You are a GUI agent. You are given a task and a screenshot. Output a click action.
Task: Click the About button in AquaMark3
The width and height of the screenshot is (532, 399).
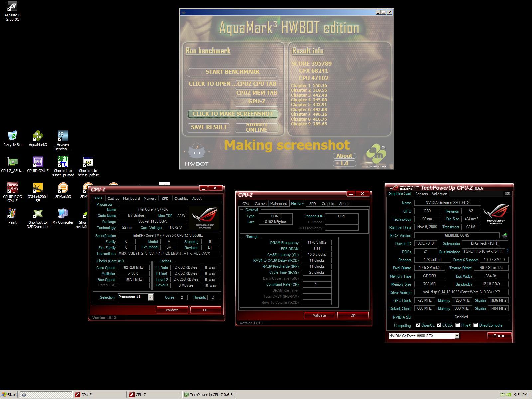pos(344,156)
